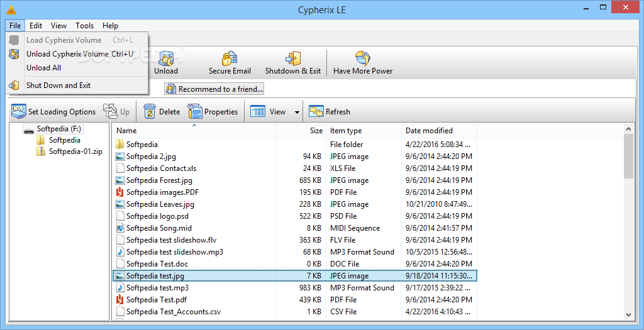This screenshot has width=644, height=330.
Task: Click the Softpedia folder icon in file list
Action: pyautogui.click(x=120, y=145)
